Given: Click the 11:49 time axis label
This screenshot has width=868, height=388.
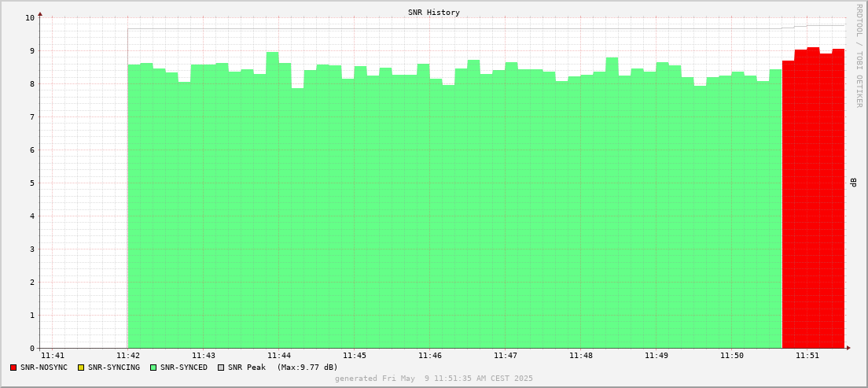Looking at the screenshot, I should click(x=656, y=355).
